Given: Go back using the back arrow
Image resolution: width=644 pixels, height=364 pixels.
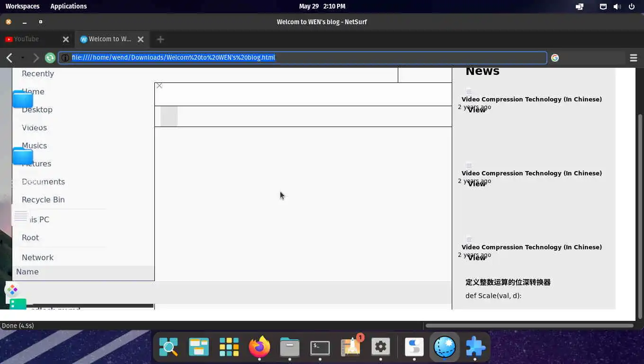Looking at the screenshot, I should pos(9,58).
